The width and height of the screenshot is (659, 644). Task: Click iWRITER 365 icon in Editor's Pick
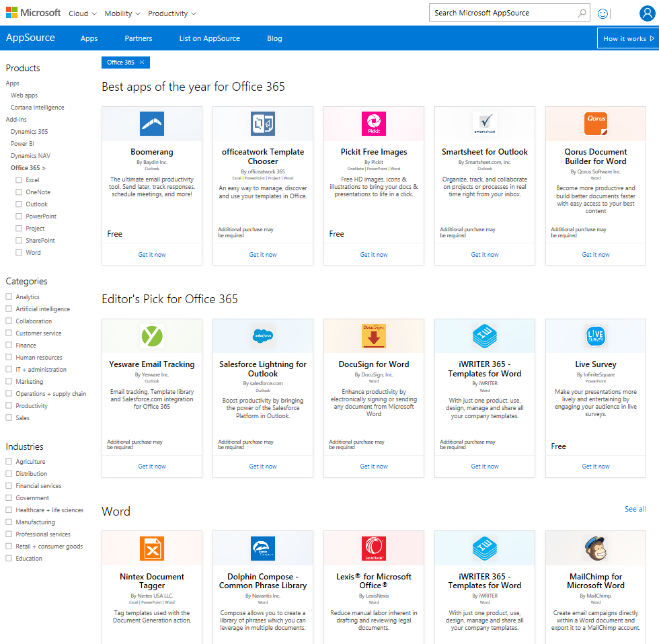point(485,336)
